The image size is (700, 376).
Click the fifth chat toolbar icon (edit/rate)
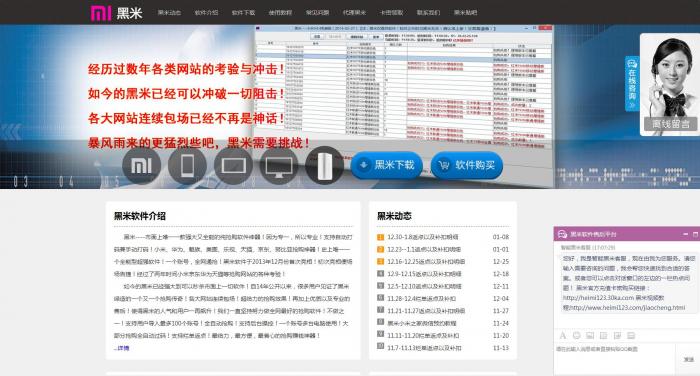coord(617,335)
